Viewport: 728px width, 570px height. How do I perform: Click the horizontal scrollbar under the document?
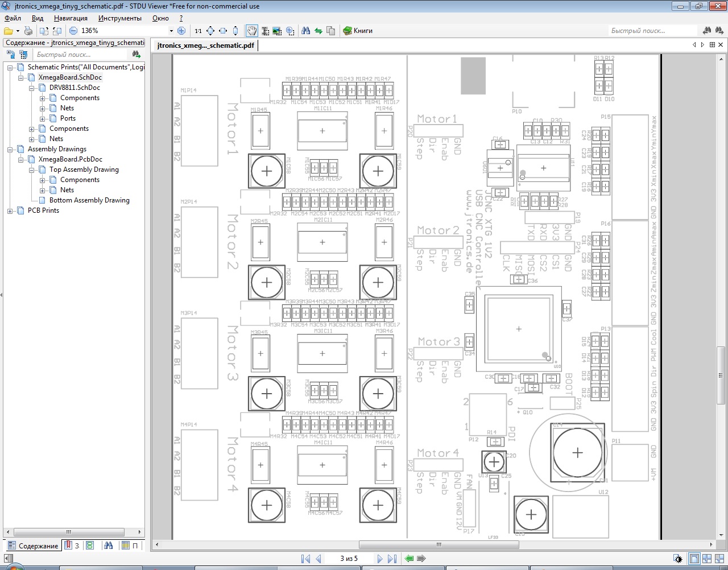(x=439, y=544)
